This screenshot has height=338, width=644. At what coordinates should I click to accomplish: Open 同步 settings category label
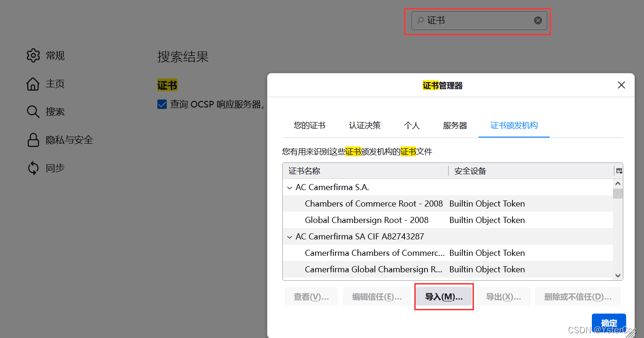(x=55, y=168)
